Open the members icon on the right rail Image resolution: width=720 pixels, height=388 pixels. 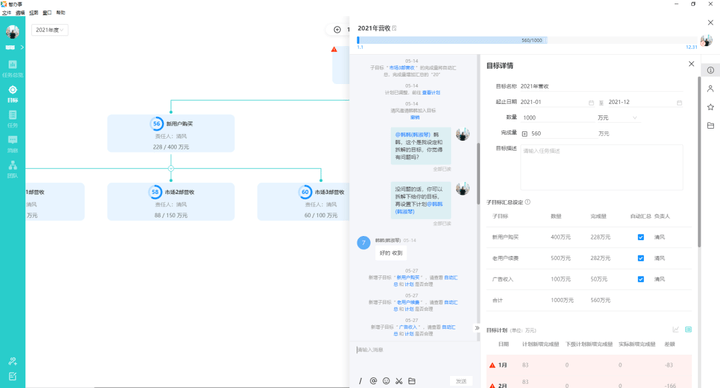click(710, 89)
